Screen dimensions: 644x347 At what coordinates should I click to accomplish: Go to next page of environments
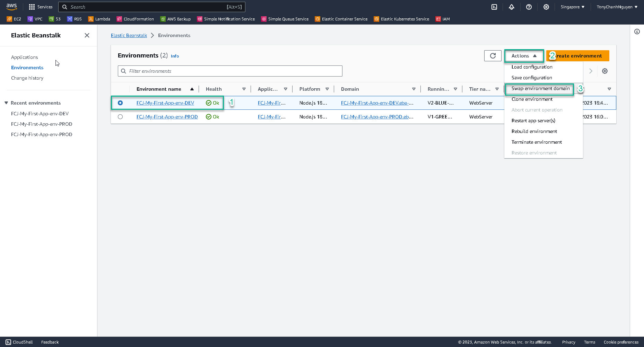click(x=591, y=71)
